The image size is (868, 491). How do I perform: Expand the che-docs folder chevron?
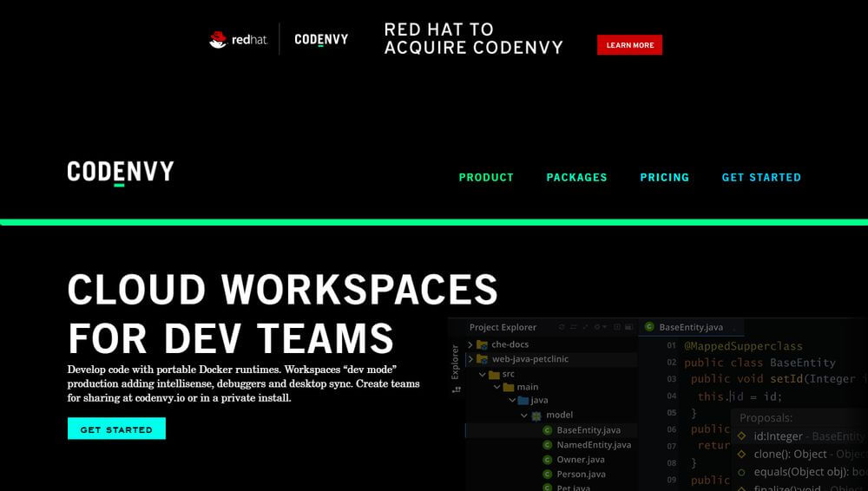point(470,345)
